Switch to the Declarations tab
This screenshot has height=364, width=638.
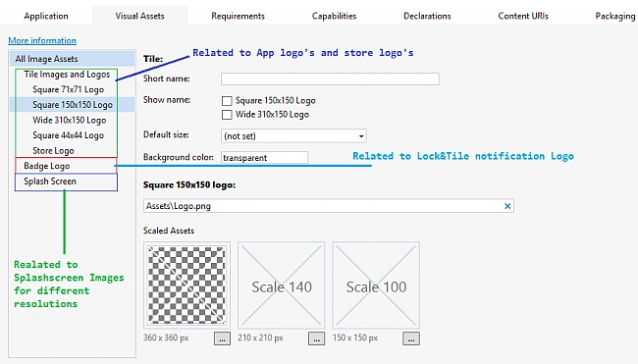click(427, 16)
